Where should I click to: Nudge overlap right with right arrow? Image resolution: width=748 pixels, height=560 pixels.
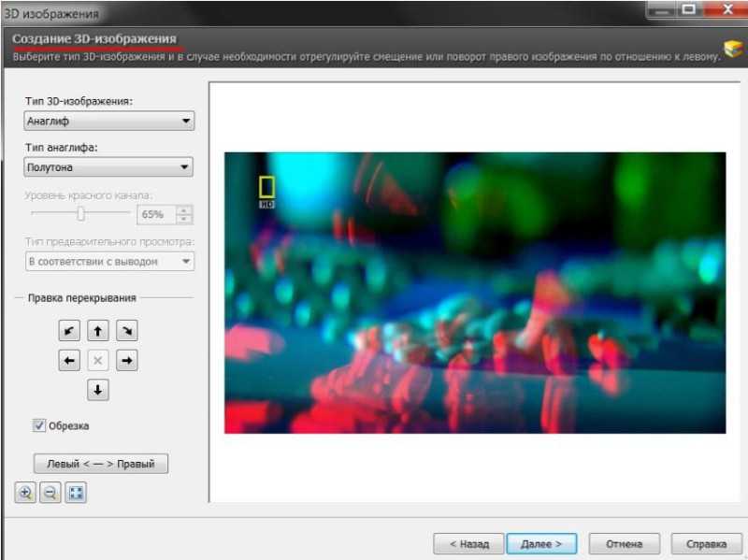click(x=127, y=360)
